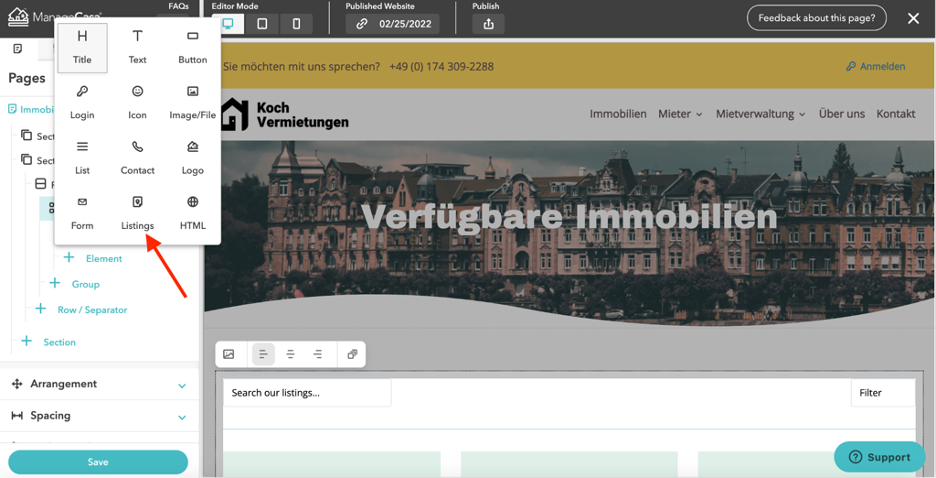Open the published website date link
936x478 pixels.
click(392, 24)
